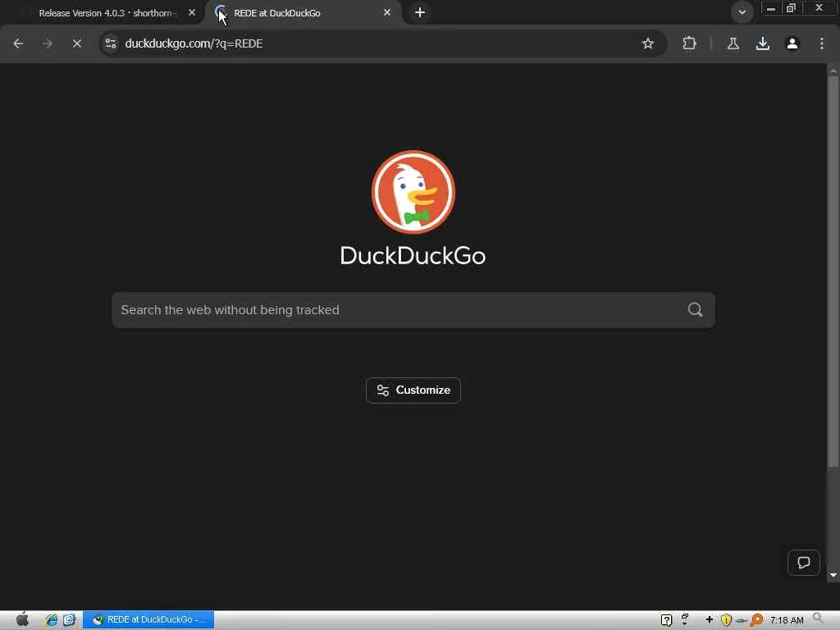The width and height of the screenshot is (840, 630).
Task: Click the address bar URL
Action: [x=194, y=43]
